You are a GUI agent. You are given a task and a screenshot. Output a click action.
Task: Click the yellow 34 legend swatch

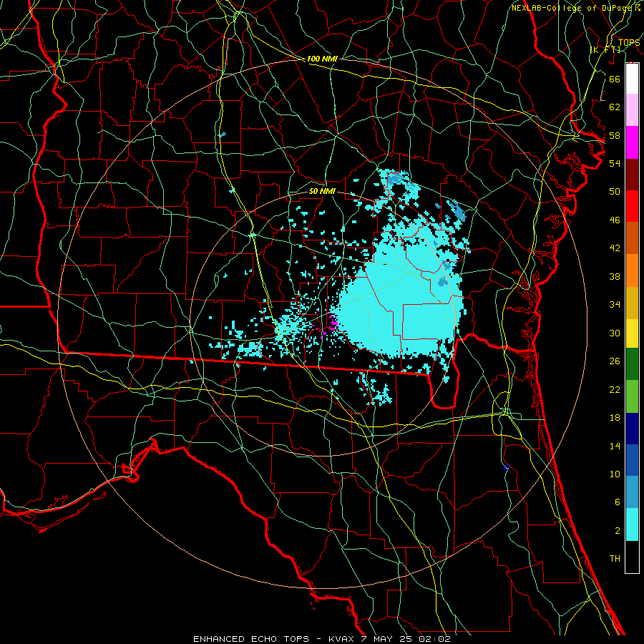pyautogui.click(x=632, y=333)
